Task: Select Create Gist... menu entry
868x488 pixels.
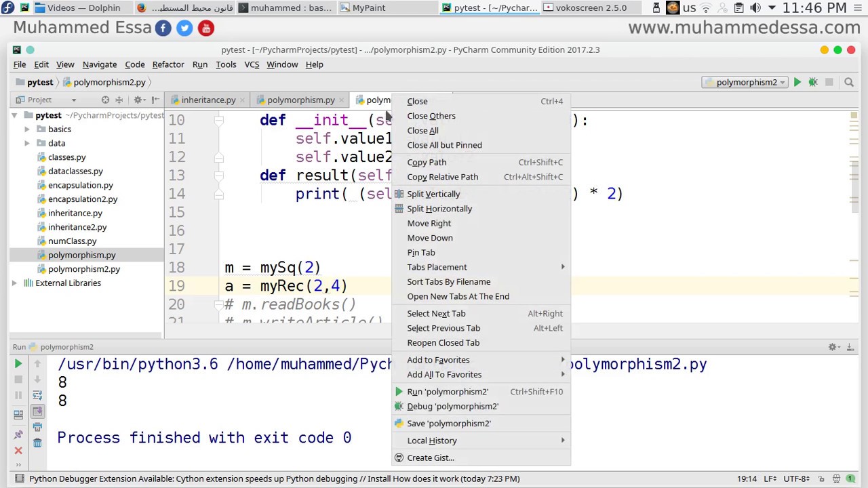Action: pos(481,457)
